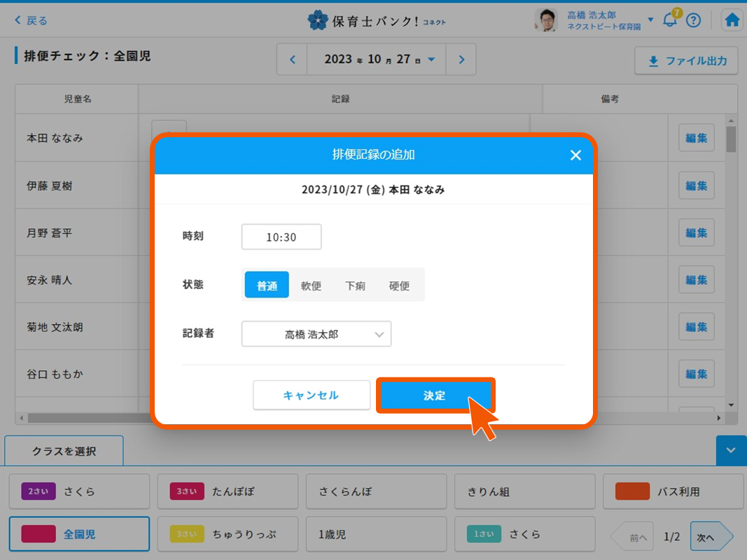Select the クラスを選択 tab

(64, 451)
